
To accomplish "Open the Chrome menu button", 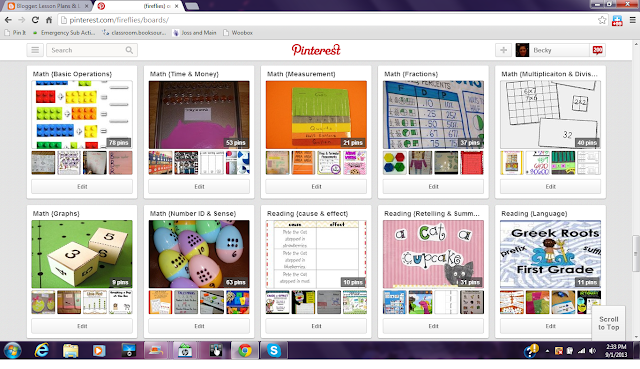I will (632, 20).
